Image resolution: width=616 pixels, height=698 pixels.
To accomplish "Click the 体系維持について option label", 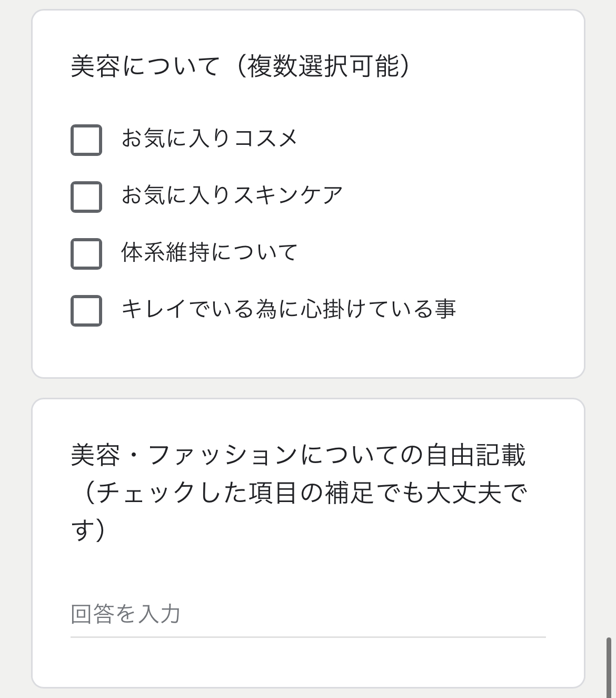I will tap(210, 253).
